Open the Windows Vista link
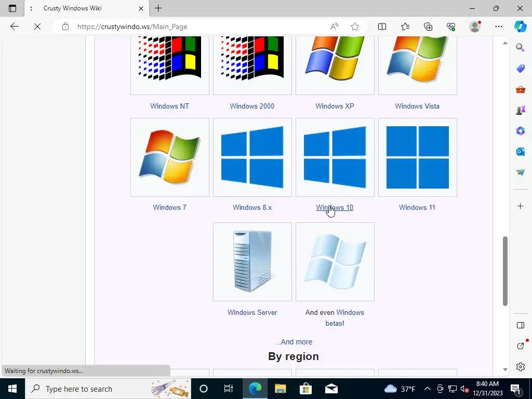Image resolution: width=532 pixels, height=399 pixels. (417, 106)
